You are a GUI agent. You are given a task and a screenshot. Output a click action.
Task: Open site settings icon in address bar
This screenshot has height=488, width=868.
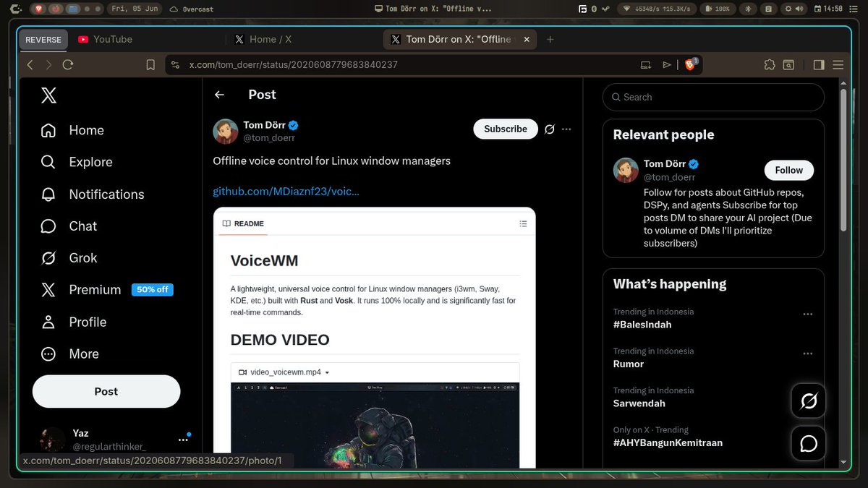[176, 64]
